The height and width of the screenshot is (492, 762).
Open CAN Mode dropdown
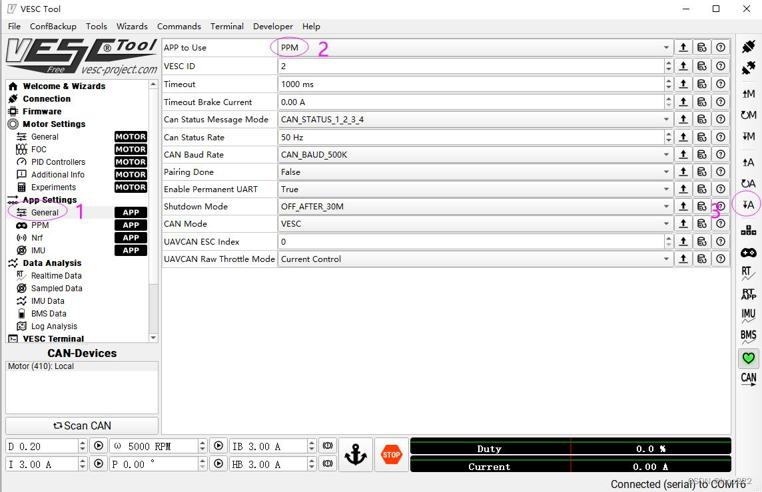tap(476, 224)
